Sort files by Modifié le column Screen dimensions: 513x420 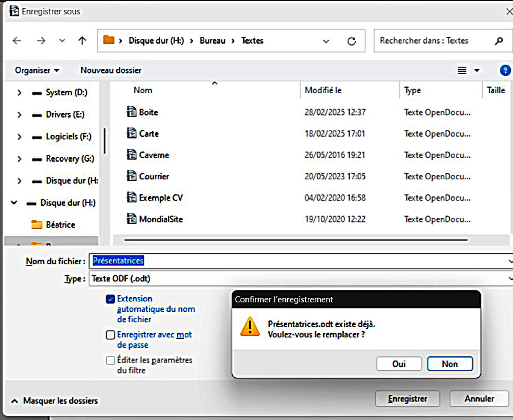point(323,90)
